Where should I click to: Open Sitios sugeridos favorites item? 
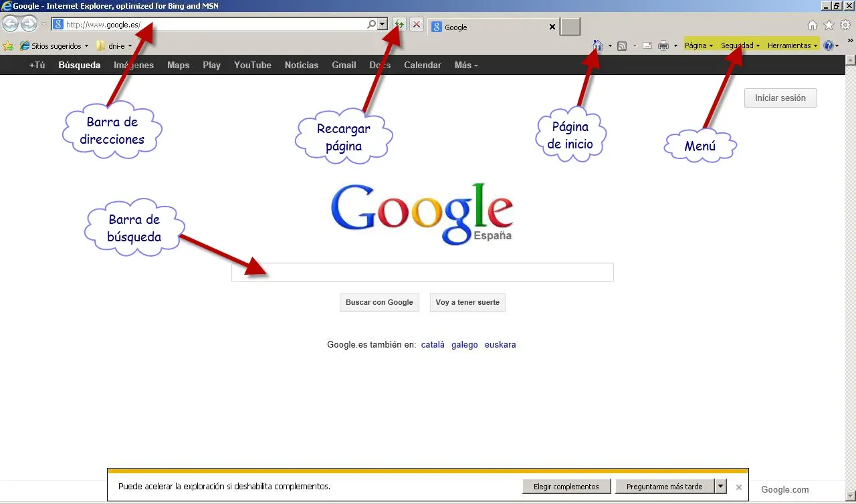point(54,46)
